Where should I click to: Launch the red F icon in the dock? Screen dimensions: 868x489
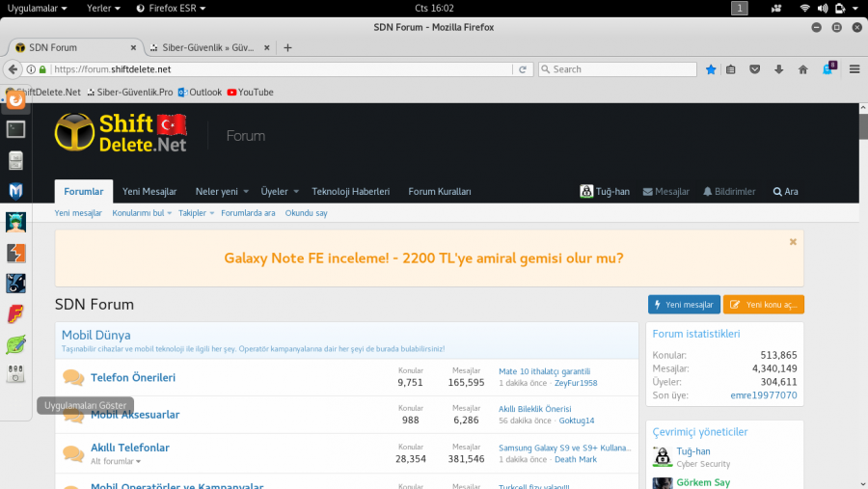pos(15,314)
